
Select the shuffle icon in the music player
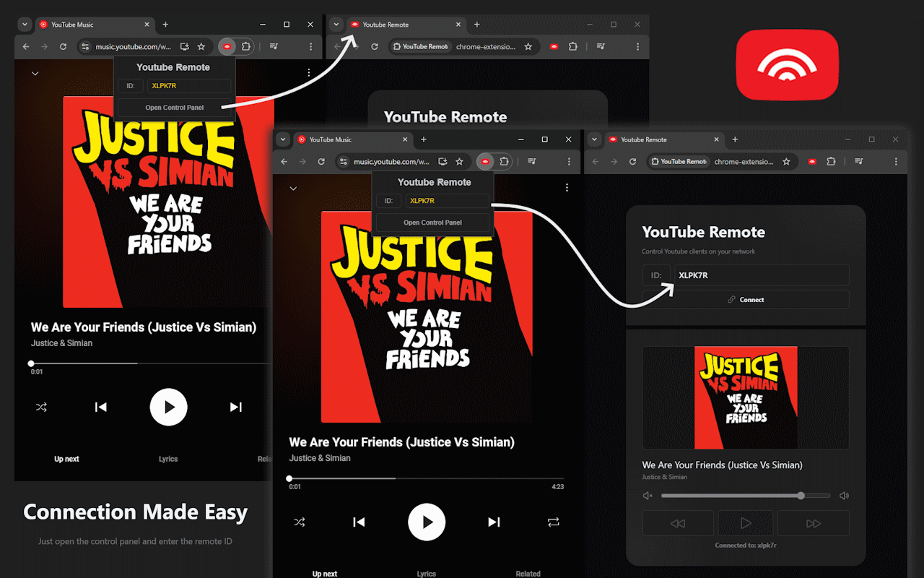pos(300,522)
